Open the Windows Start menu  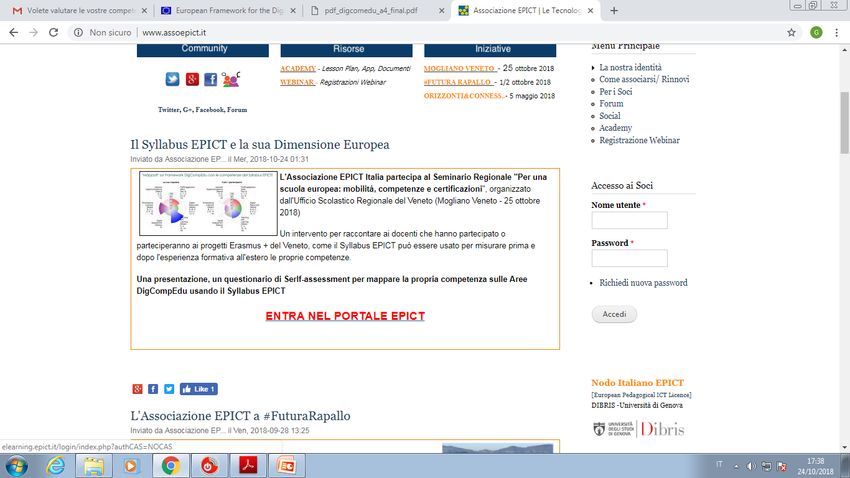(x=19, y=465)
